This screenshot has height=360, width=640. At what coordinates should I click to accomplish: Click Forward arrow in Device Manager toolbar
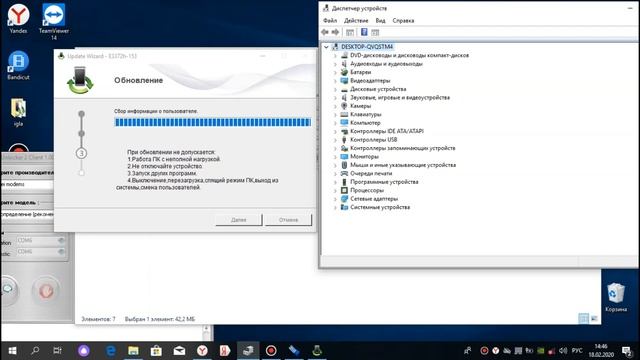coord(336,32)
